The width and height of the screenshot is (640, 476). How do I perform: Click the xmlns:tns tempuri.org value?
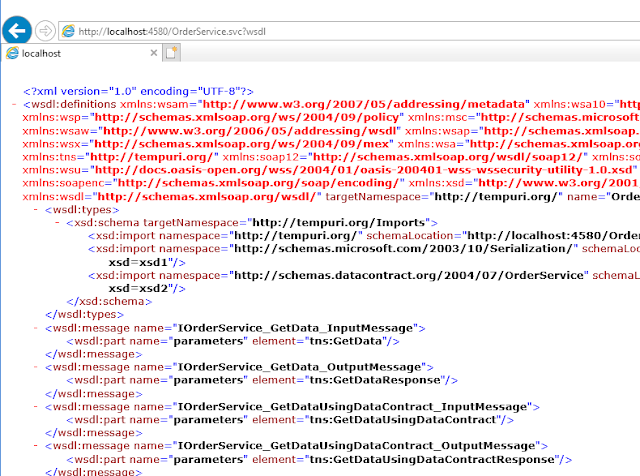(152, 157)
